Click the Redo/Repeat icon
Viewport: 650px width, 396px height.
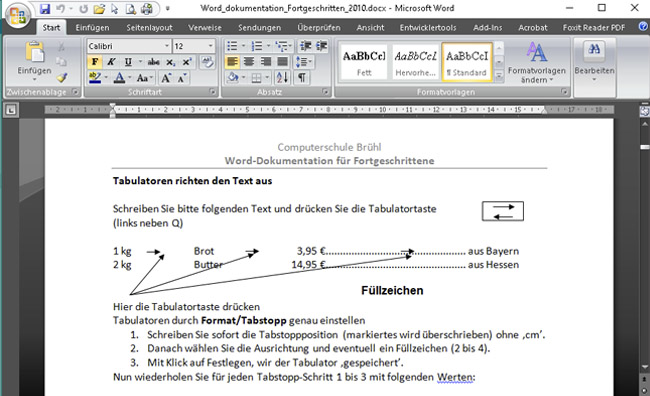pyautogui.click(x=83, y=9)
